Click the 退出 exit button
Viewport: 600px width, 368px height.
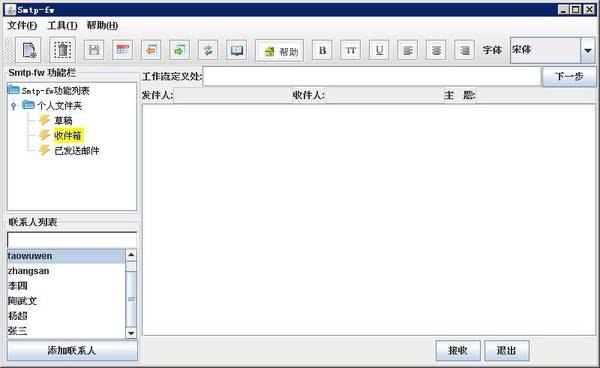(507, 350)
